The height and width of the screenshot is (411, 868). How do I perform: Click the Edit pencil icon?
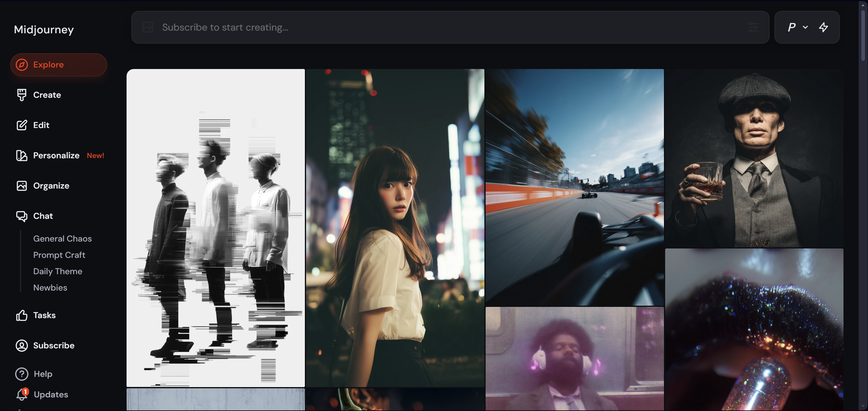click(22, 125)
